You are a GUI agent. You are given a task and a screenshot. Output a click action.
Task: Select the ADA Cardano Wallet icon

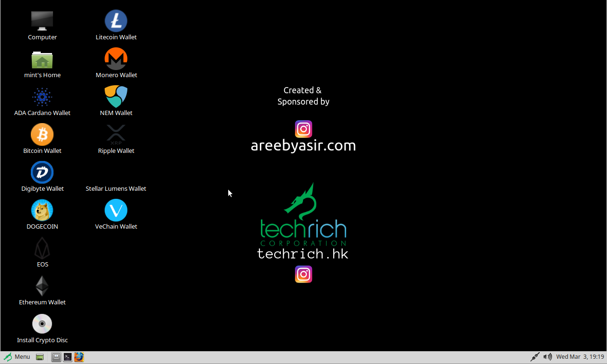42,97
